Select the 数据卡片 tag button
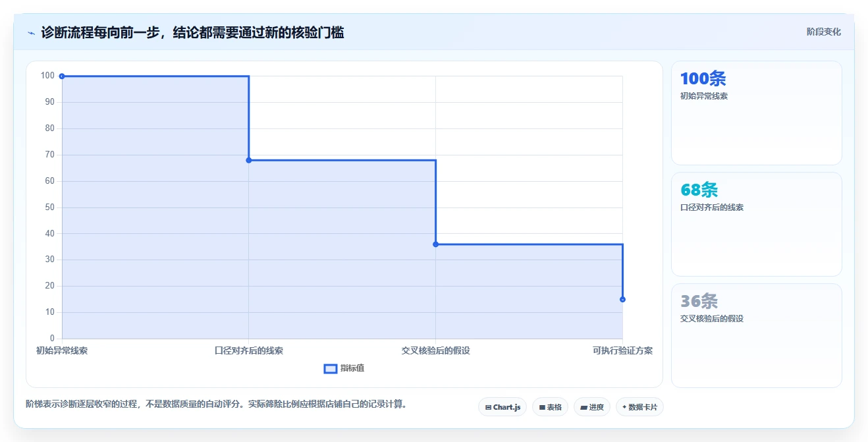This screenshot has height=442, width=868. pyautogui.click(x=639, y=407)
